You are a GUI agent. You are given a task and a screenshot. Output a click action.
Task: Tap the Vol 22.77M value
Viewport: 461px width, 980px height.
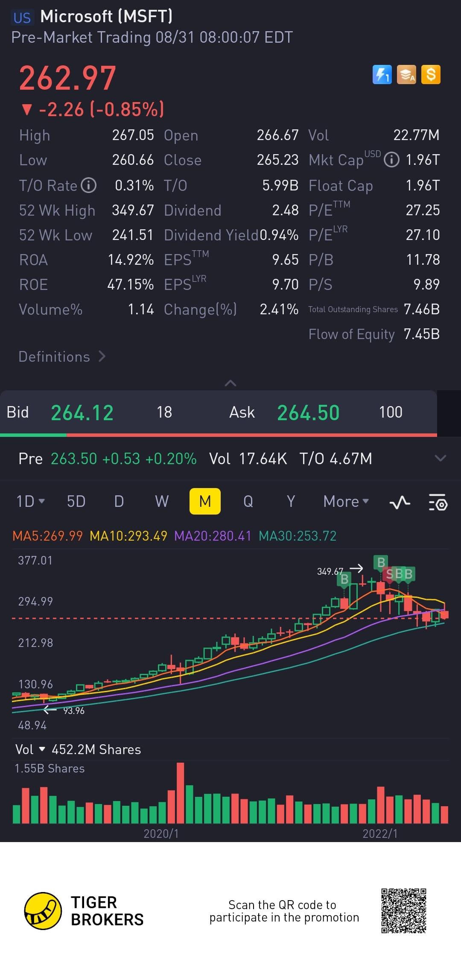point(416,135)
